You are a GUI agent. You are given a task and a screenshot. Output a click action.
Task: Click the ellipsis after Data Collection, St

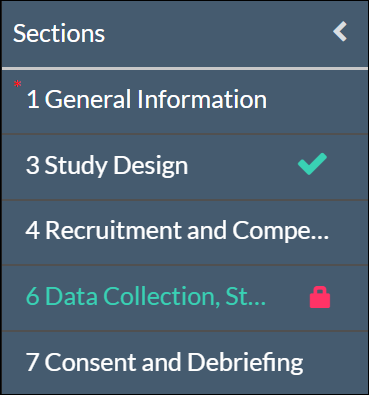coord(258,303)
